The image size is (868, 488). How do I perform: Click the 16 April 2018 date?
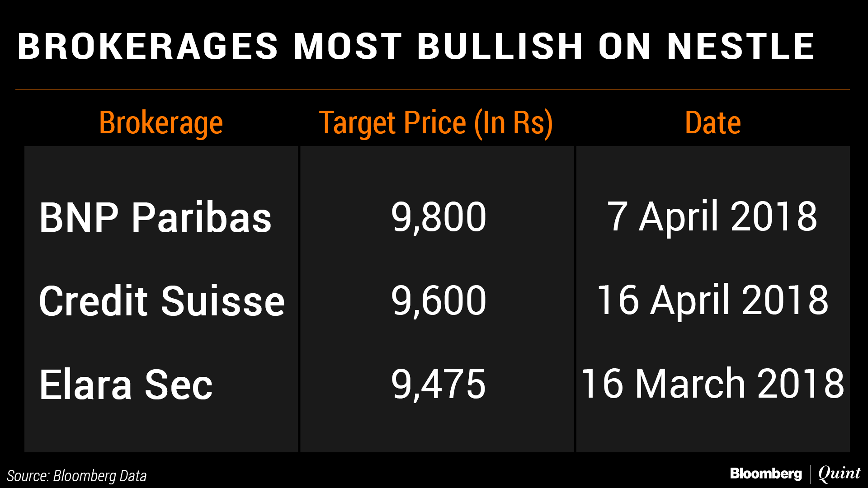tap(712, 300)
